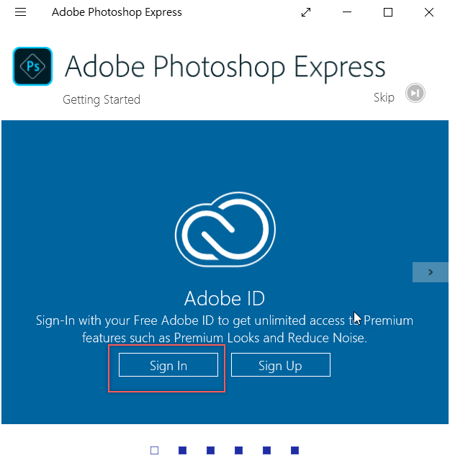
Task: Advance to next slide with right chevron
Action: [x=430, y=272]
